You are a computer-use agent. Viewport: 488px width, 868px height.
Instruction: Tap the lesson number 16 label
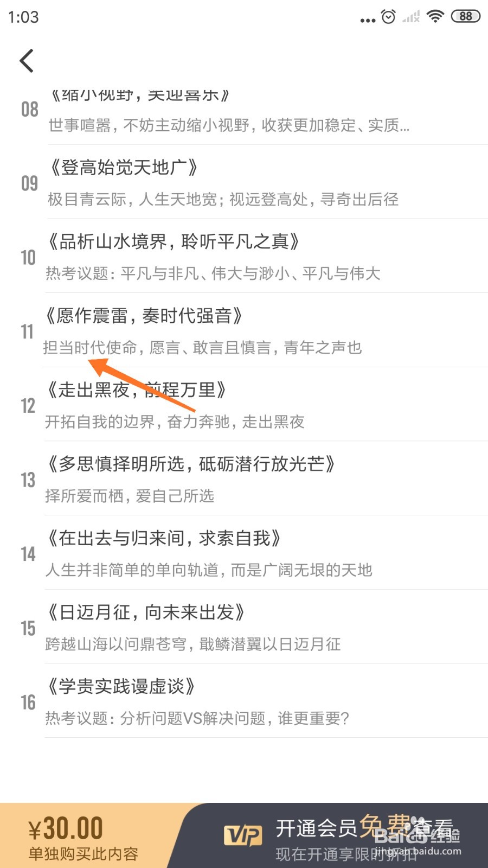tap(28, 702)
